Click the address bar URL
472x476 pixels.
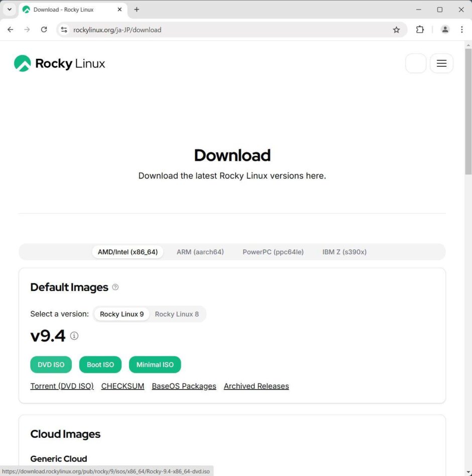point(117,30)
